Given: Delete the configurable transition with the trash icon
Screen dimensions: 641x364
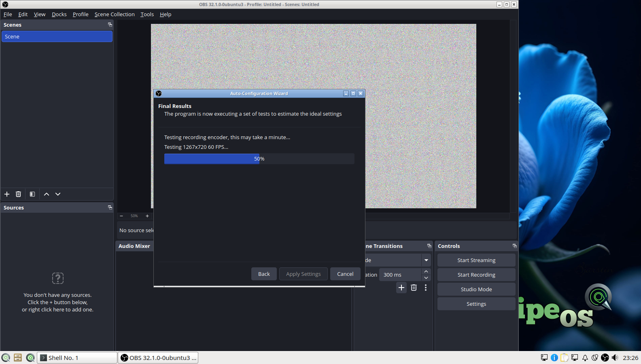Looking at the screenshot, I should pos(414,288).
